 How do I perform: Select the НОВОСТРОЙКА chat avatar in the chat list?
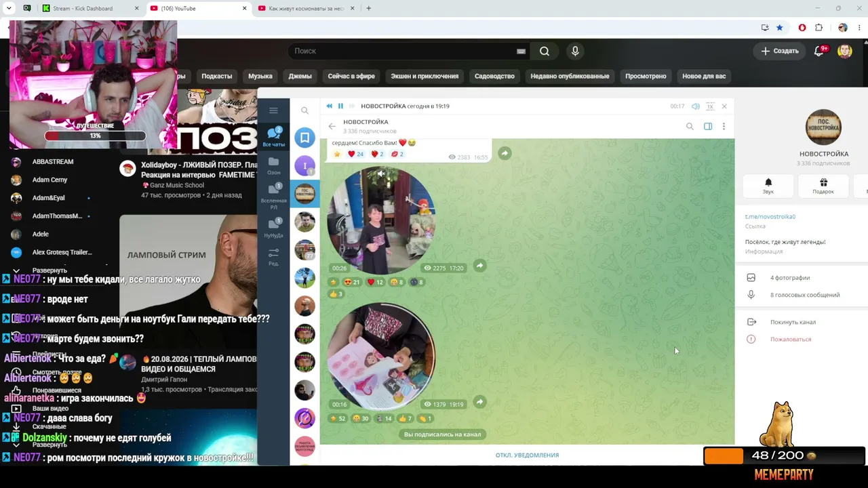[304, 194]
